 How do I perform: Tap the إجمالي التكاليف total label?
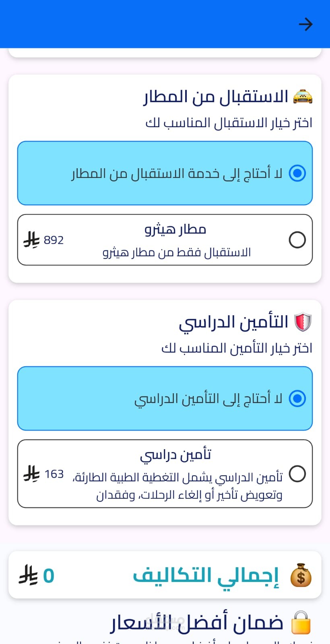coord(205,575)
